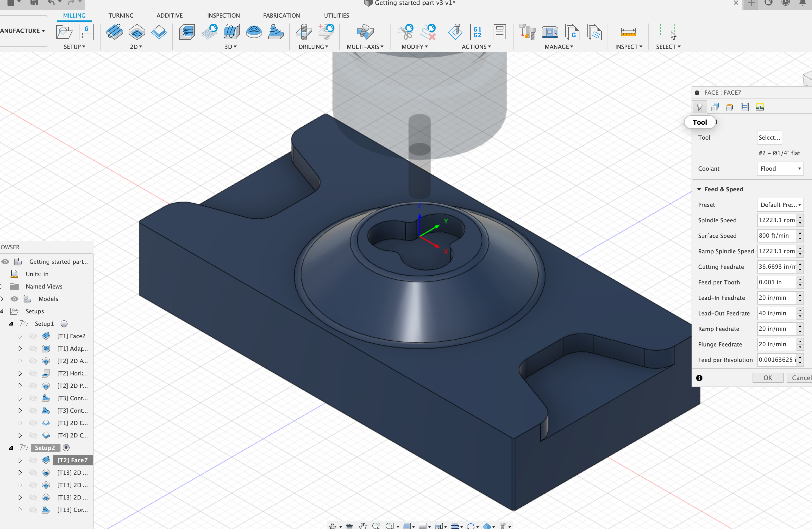Click the Post Process G1 G2 icon
Image resolution: width=812 pixels, height=529 pixels.
(477, 32)
